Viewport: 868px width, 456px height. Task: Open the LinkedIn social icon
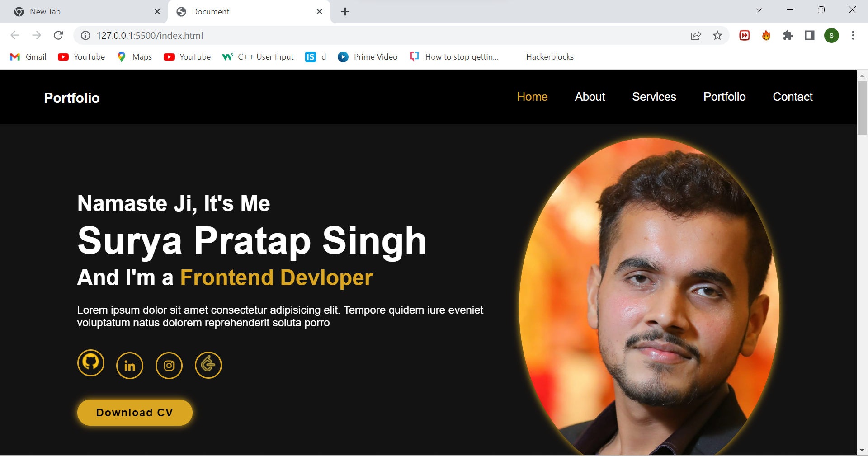(x=130, y=366)
